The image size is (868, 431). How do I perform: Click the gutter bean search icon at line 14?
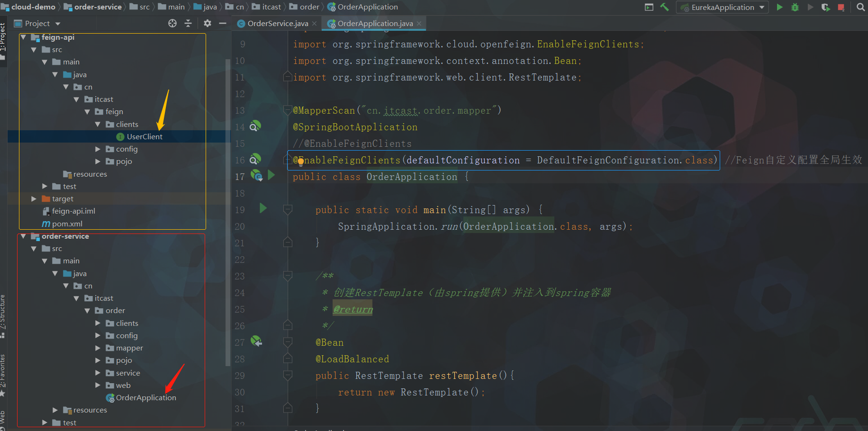[x=255, y=126]
